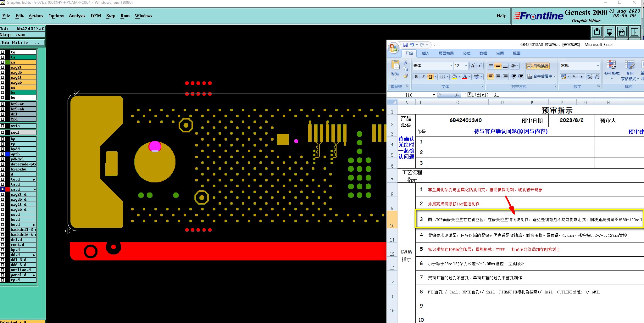Click the 合并后居中 merge and center button

click(x=540, y=76)
